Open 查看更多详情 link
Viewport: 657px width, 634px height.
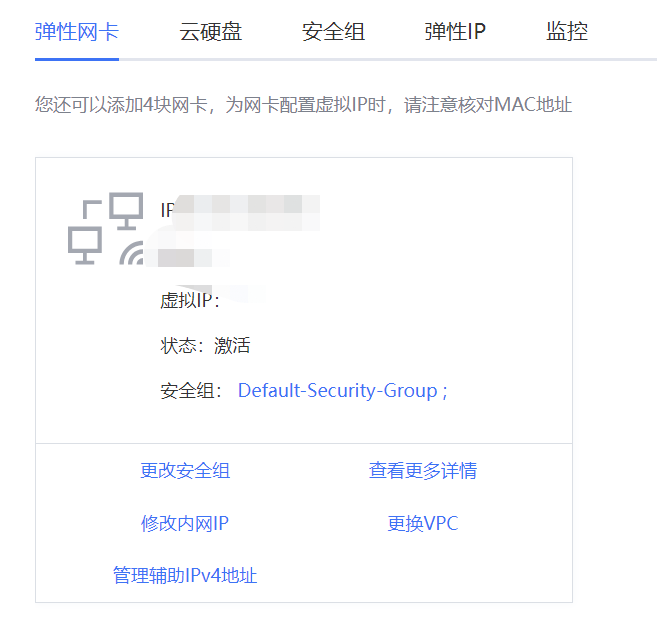point(423,471)
